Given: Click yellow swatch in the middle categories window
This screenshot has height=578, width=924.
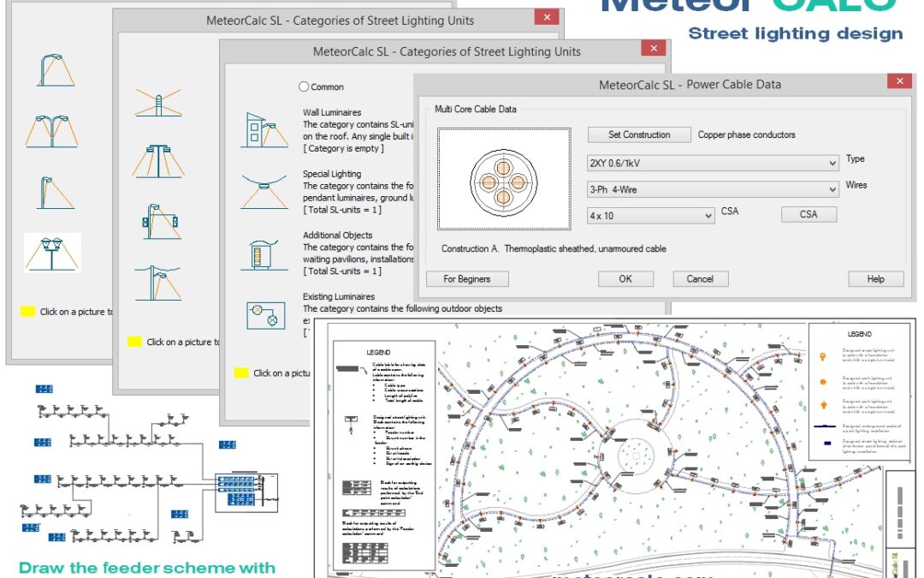Looking at the screenshot, I should tap(134, 342).
